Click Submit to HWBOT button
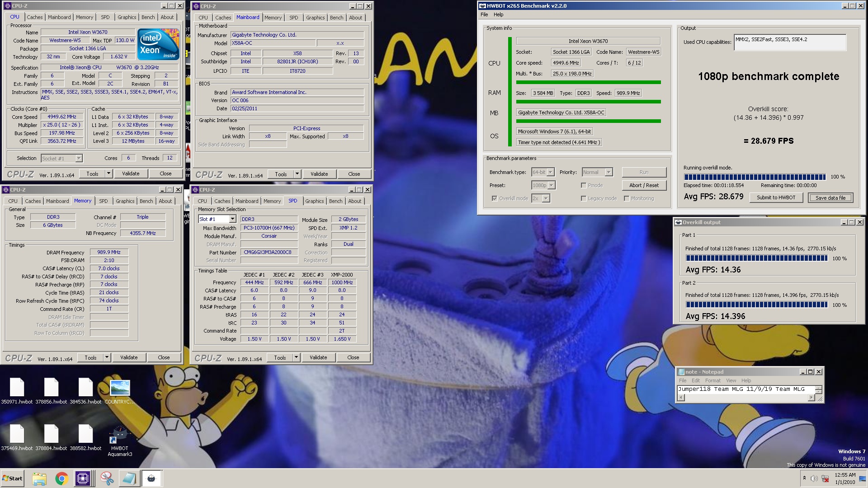This screenshot has width=868, height=488. [776, 197]
